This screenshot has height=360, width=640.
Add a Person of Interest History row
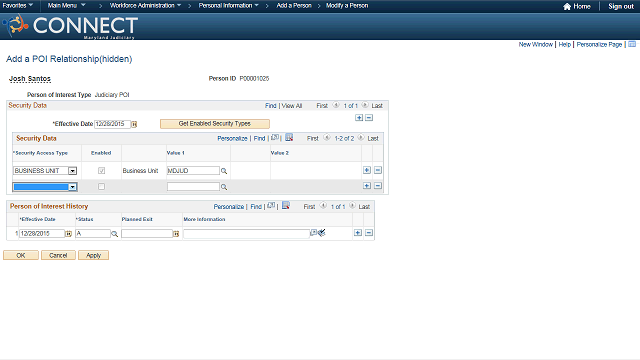point(358,233)
